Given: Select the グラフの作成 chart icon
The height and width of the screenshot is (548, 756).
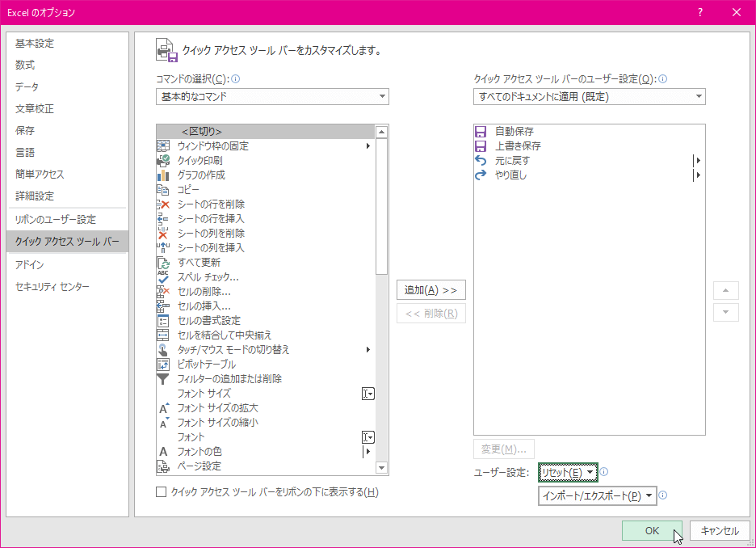Looking at the screenshot, I should pyautogui.click(x=163, y=175).
